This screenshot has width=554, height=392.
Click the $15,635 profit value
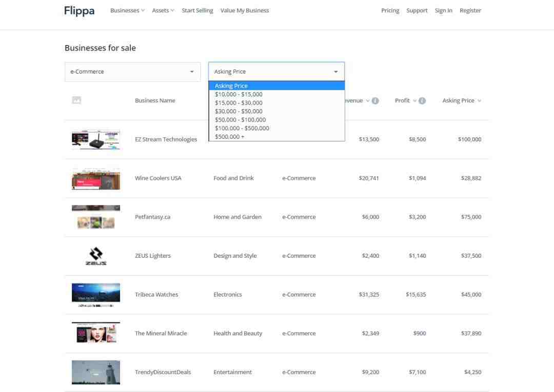416,295
